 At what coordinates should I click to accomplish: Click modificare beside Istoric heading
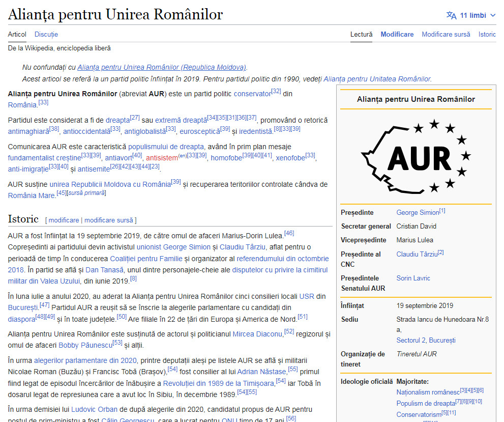(64, 220)
